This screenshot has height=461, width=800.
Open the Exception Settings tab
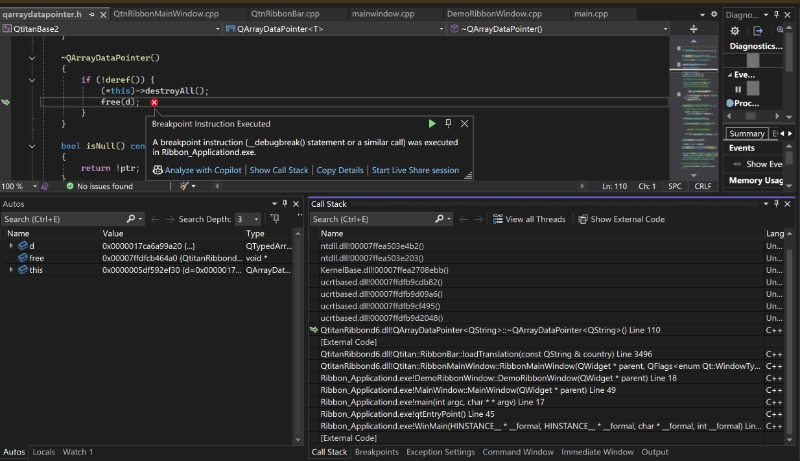pos(440,452)
